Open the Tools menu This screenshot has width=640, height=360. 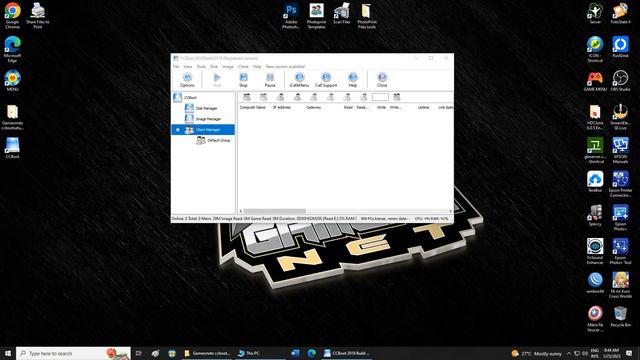click(201, 67)
